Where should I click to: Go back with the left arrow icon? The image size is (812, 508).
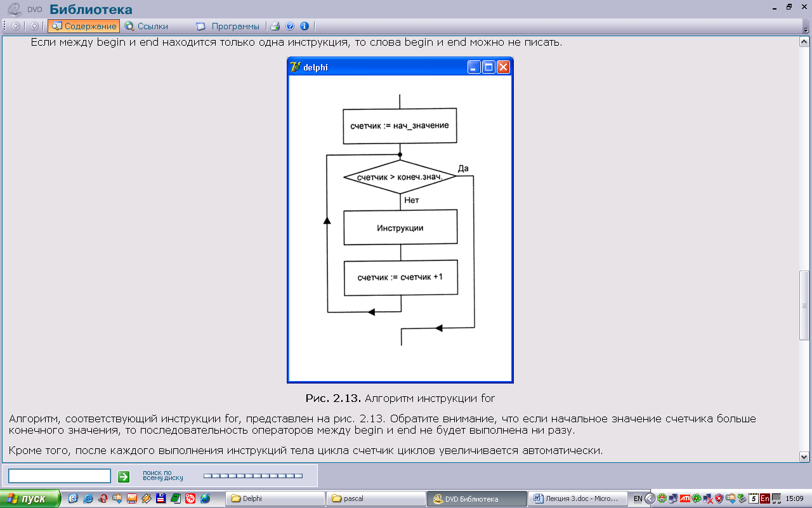coord(16,26)
